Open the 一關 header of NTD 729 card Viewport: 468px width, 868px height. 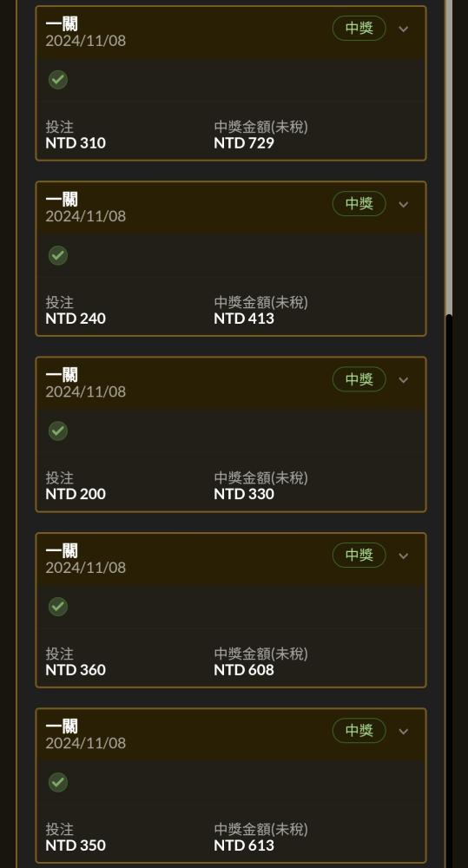point(231,33)
